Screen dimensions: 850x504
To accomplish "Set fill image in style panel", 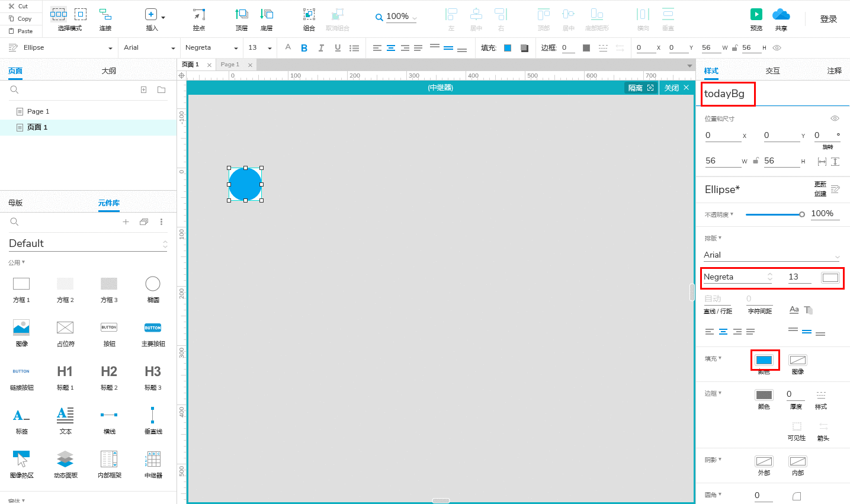I will [x=798, y=360].
